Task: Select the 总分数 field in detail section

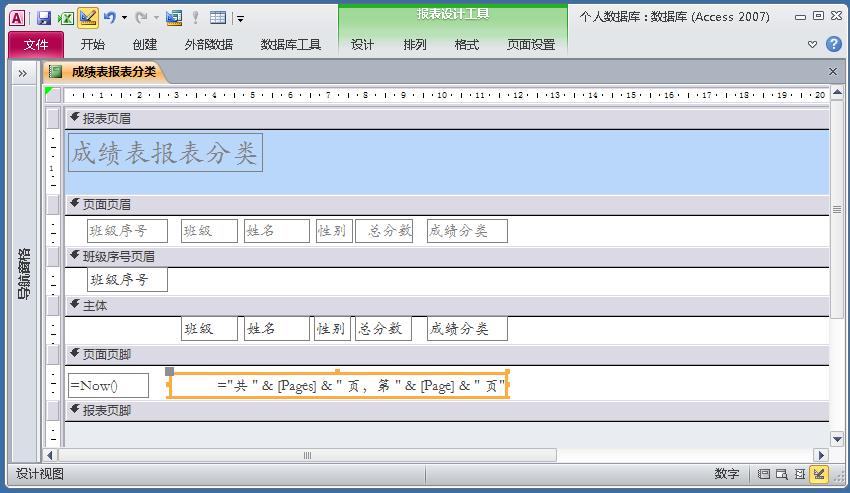Action: [384, 329]
